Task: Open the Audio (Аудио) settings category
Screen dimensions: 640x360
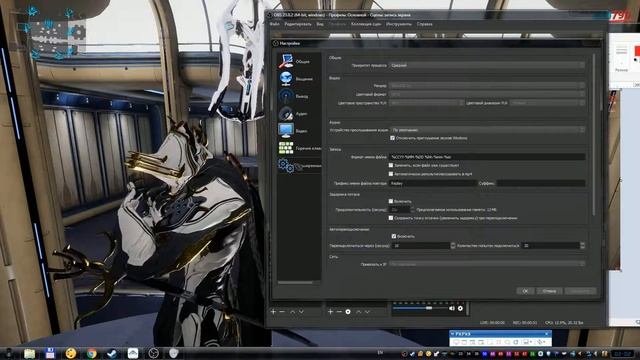Action: pyautogui.click(x=299, y=113)
